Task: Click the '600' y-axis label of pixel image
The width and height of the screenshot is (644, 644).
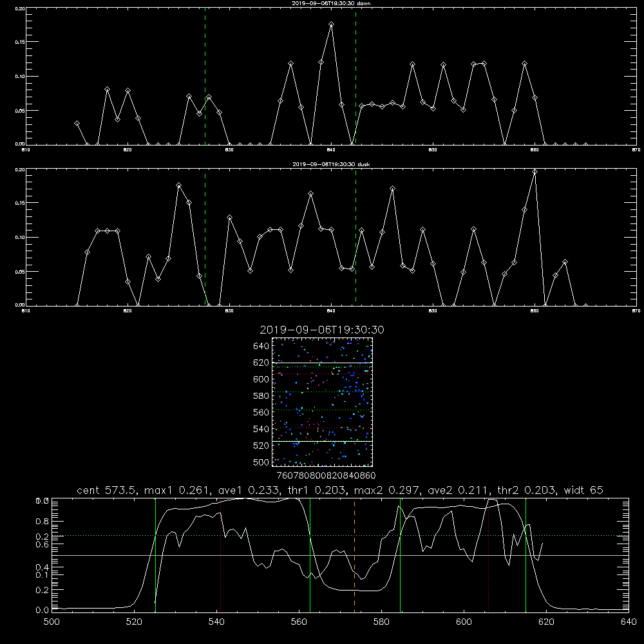Action: [261, 379]
